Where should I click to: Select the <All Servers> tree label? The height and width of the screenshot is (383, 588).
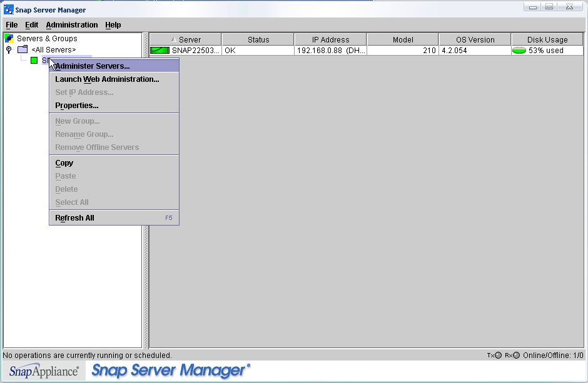click(x=54, y=49)
